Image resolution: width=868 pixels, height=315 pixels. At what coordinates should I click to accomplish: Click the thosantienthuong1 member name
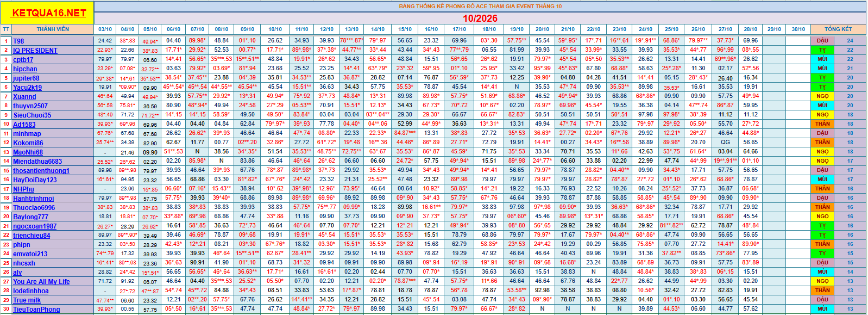click(x=41, y=171)
